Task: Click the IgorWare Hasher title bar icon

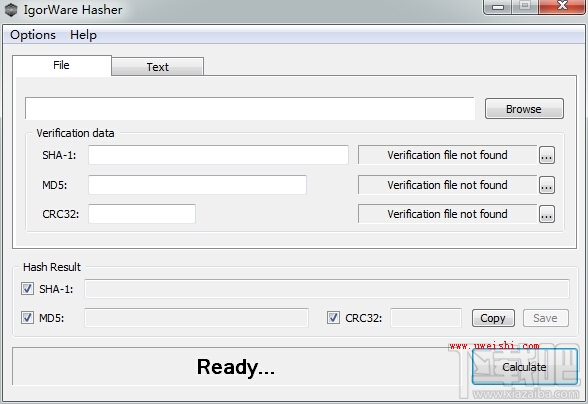Action: point(11,10)
